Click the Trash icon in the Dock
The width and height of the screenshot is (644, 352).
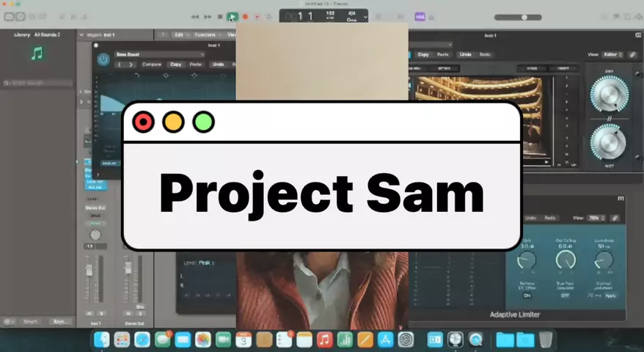[x=546, y=340]
